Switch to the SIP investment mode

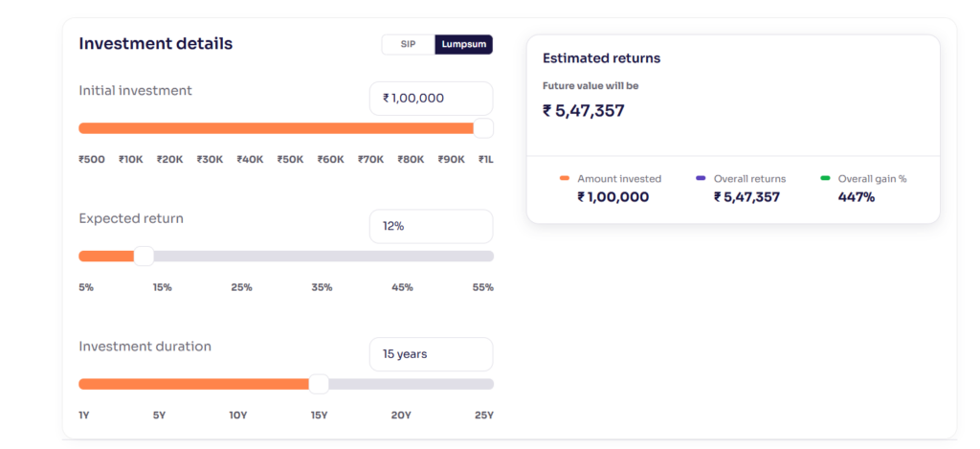tap(408, 44)
